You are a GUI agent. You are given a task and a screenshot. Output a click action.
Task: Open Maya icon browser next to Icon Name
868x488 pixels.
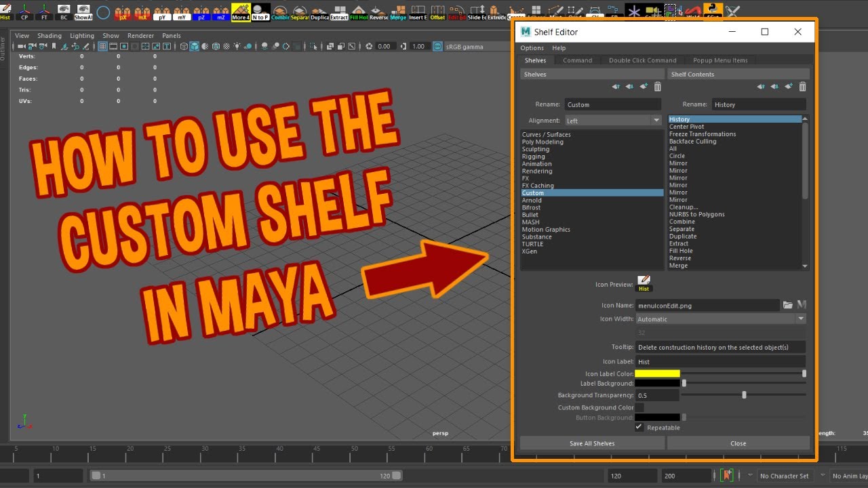coord(801,305)
